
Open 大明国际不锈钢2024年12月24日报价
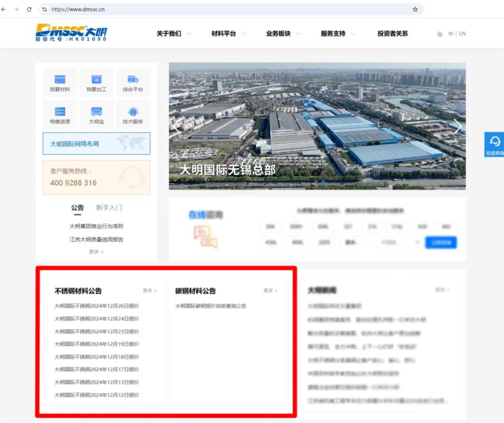[97, 319]
